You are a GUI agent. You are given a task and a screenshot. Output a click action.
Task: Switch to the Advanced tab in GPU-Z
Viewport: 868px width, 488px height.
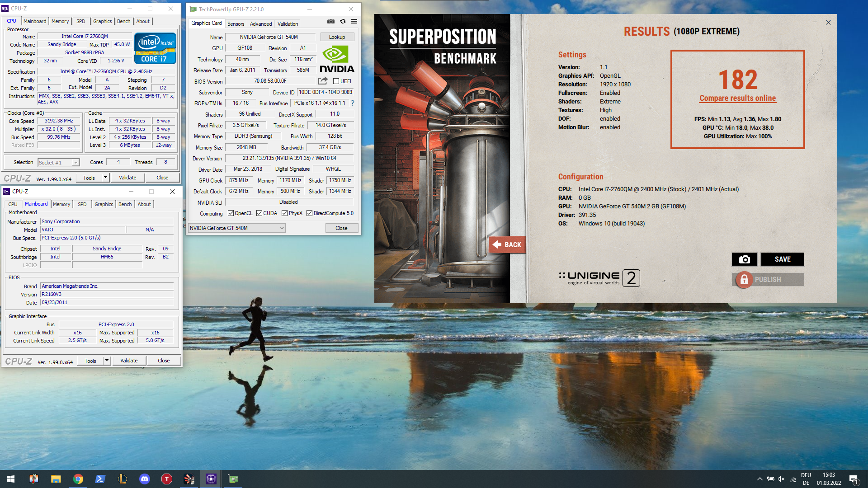[x=261, y=24]
